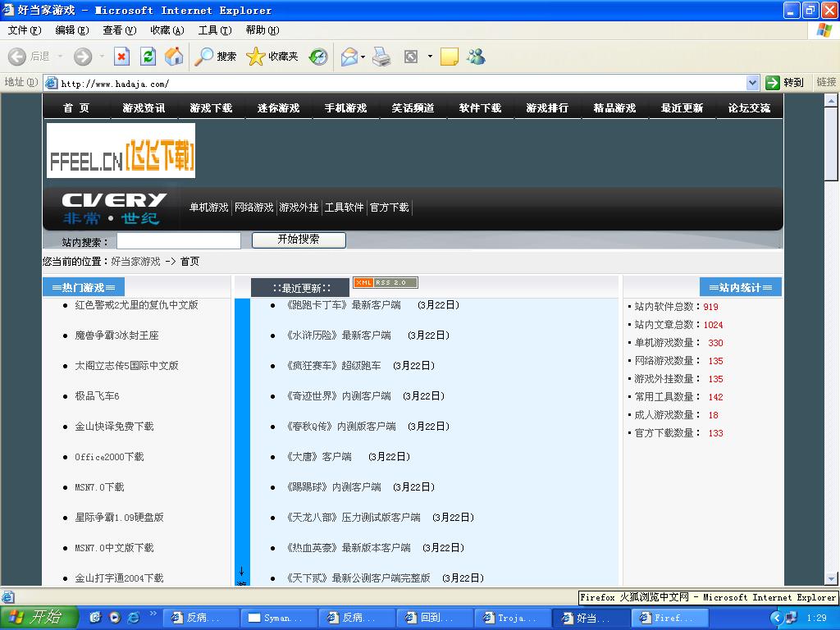This screenshot has height=630, width=840.
Task: Open the 查看 (V) menu
Action: (120, 30)
